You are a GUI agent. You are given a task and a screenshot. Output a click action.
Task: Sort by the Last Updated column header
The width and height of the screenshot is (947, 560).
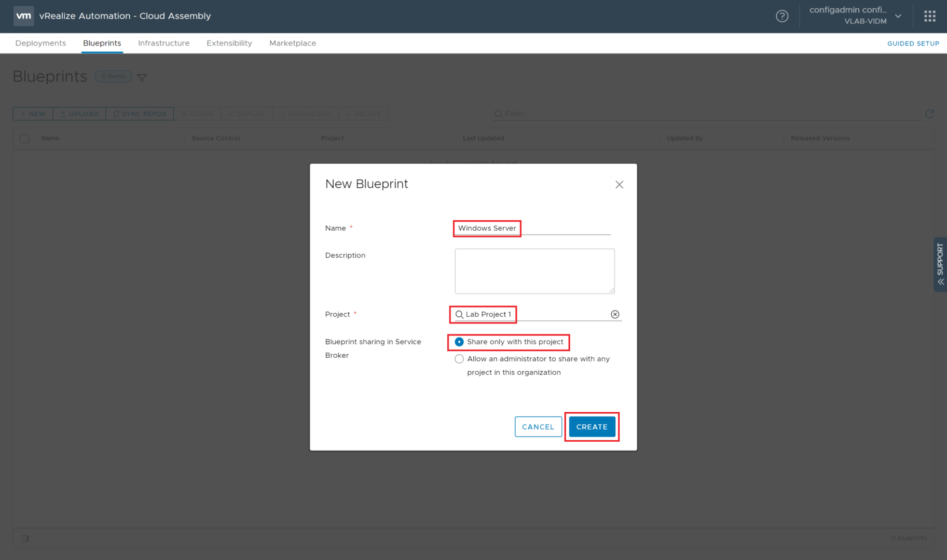[x=483, y=138]
